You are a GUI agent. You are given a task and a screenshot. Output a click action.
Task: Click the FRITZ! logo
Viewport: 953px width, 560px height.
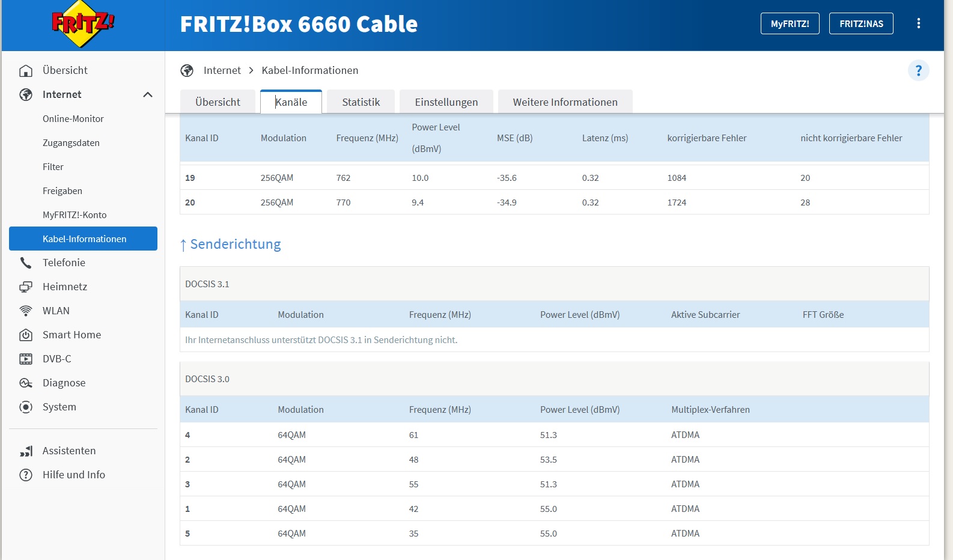83,24
